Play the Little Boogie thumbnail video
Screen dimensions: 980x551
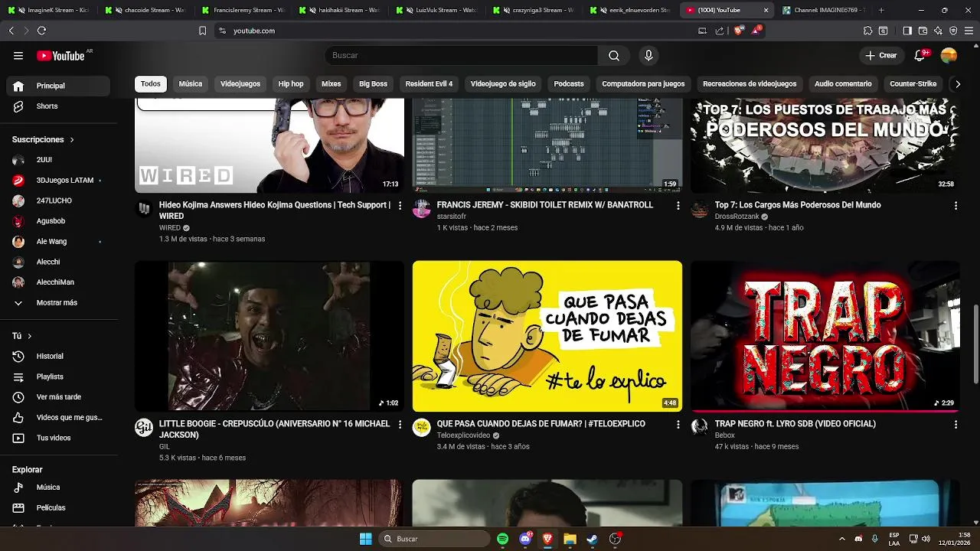269,336
